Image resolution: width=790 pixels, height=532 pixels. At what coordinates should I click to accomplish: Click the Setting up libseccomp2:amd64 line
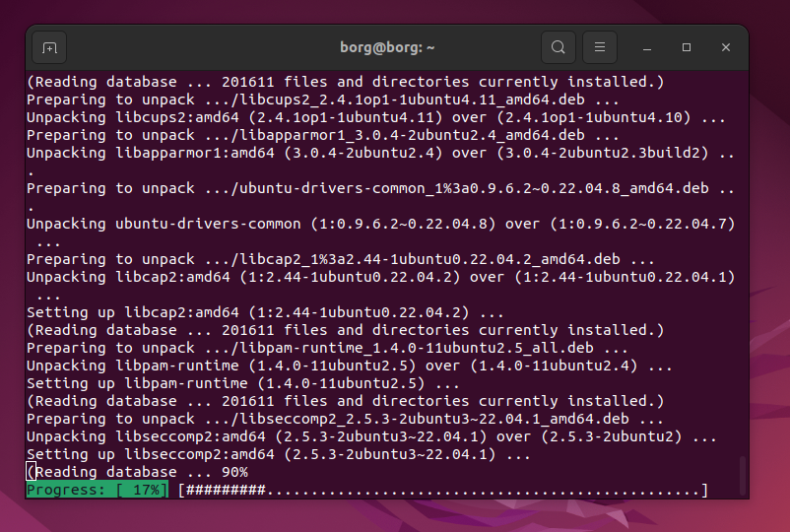(266, 454)
